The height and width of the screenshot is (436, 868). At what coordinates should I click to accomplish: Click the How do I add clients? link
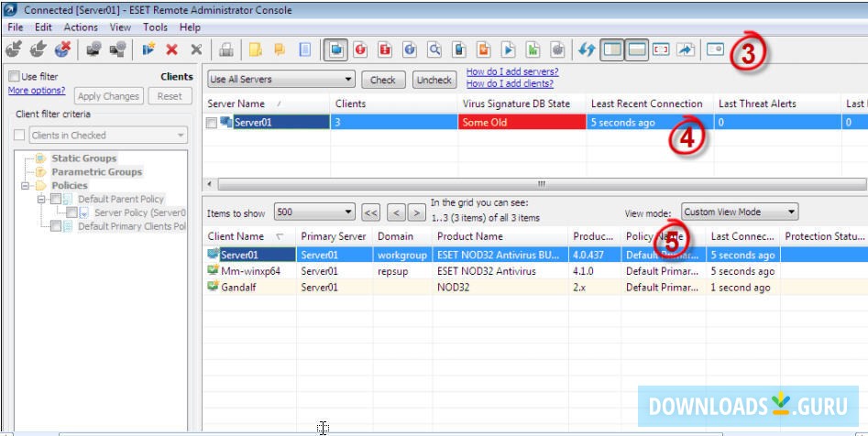(510, 83)
